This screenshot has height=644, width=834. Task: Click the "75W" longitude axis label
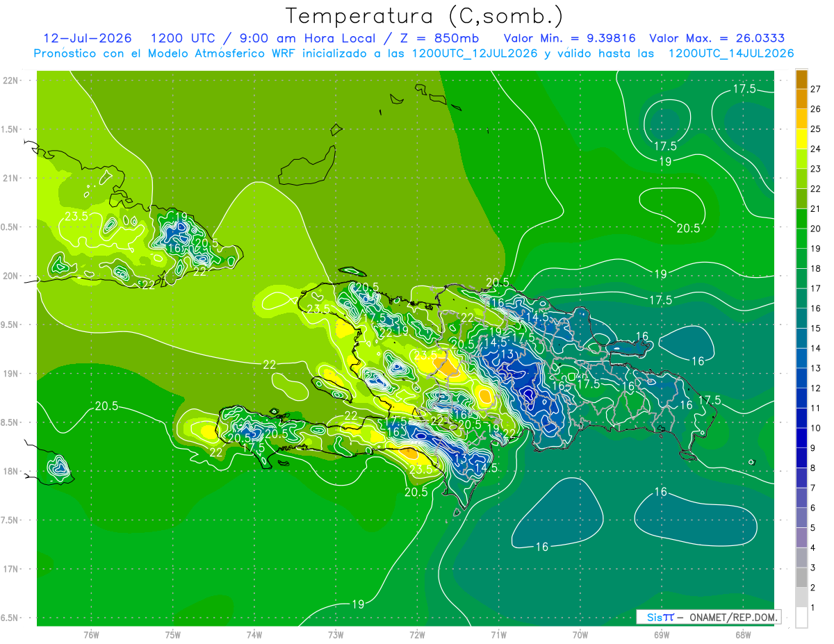click(173, 635)
